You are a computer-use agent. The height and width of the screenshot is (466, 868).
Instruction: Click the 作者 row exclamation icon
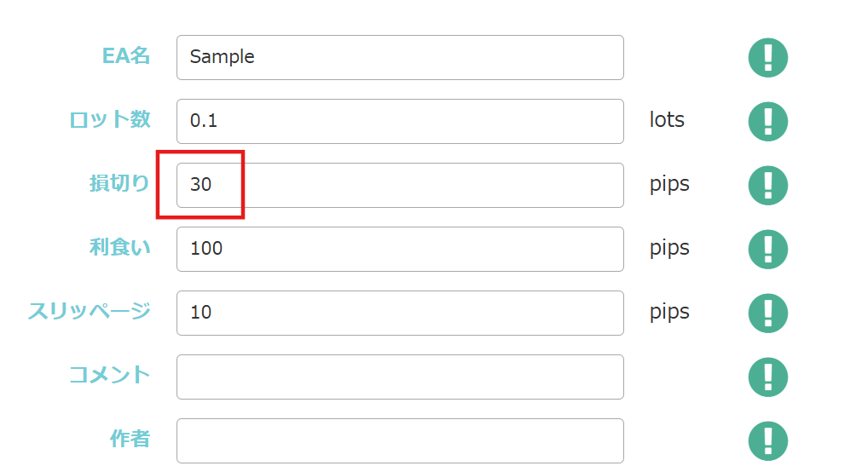767,440
